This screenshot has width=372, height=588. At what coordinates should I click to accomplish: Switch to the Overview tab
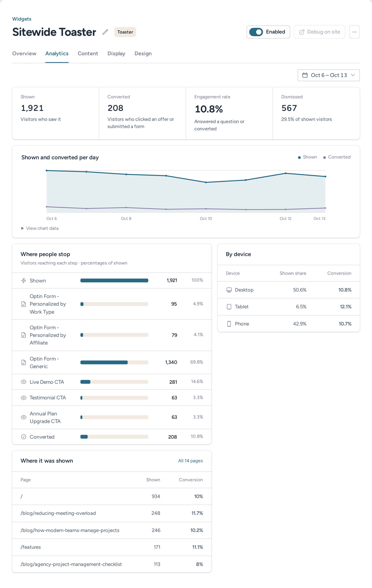pos(24,54)
